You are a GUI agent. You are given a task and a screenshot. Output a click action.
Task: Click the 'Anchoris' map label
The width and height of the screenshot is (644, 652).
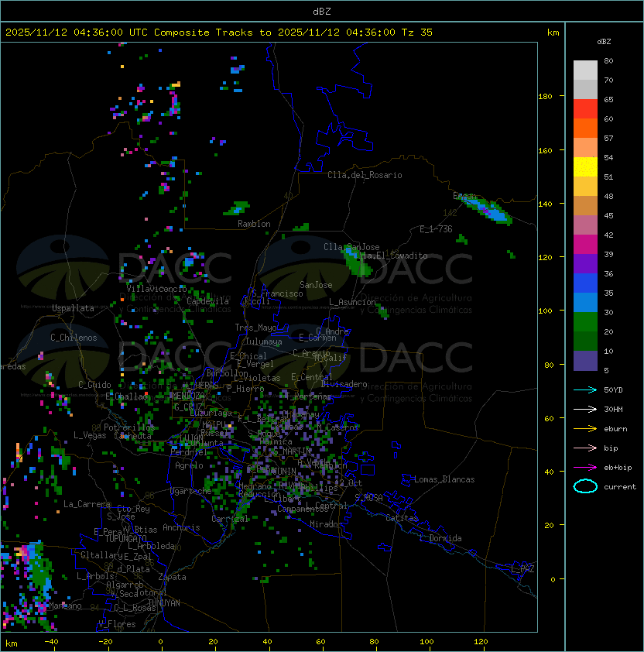point(181,527)
